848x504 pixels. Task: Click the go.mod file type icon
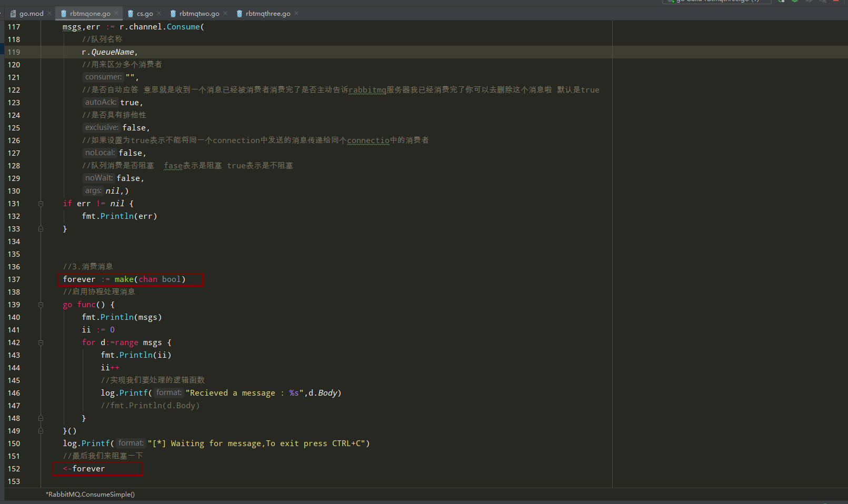point(13,14)
